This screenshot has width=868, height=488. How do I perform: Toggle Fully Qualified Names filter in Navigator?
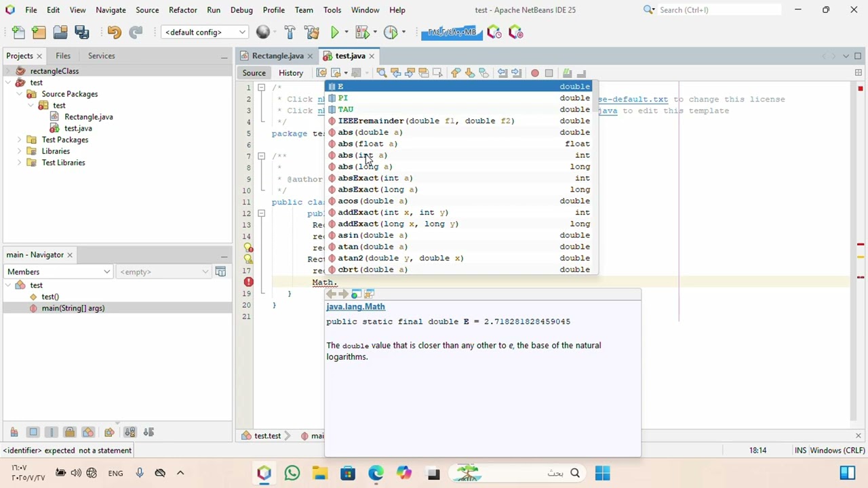[x=109, y=432]
